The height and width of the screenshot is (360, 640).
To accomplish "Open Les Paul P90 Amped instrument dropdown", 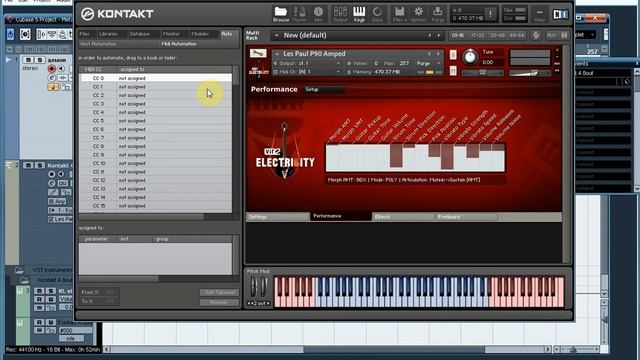I will 277,54.
